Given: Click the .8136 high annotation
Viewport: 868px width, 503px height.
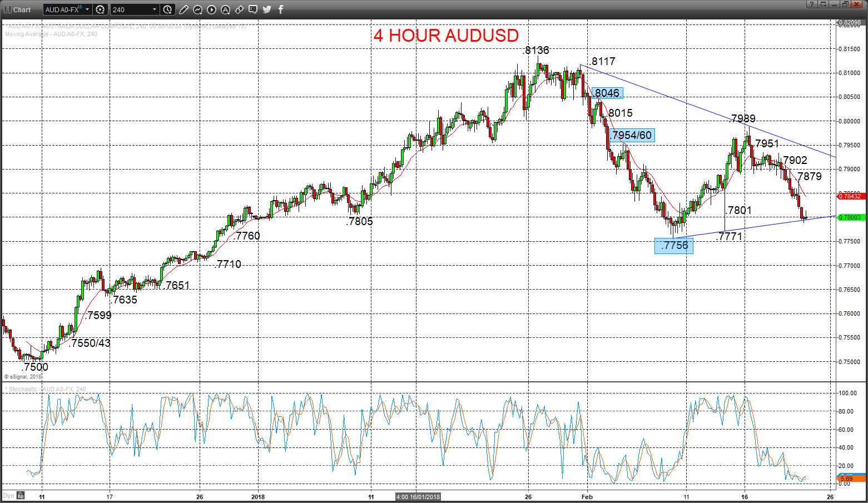Looking at the screenshot, I should click(536, 50).
